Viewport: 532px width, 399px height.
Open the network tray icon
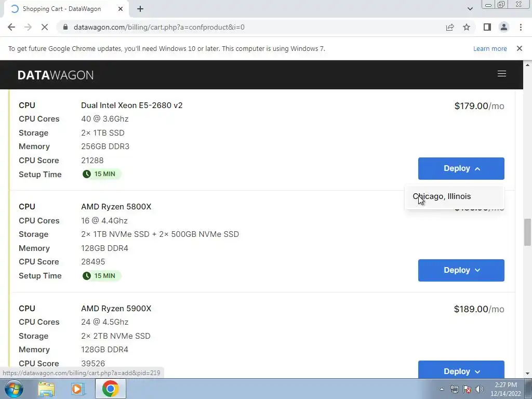point(454,389)
